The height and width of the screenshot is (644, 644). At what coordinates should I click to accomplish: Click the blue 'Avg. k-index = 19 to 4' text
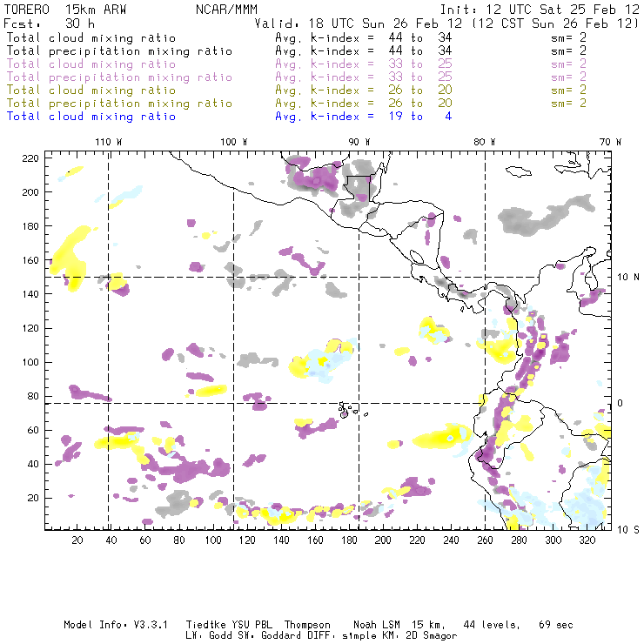[x=364, y=117]
